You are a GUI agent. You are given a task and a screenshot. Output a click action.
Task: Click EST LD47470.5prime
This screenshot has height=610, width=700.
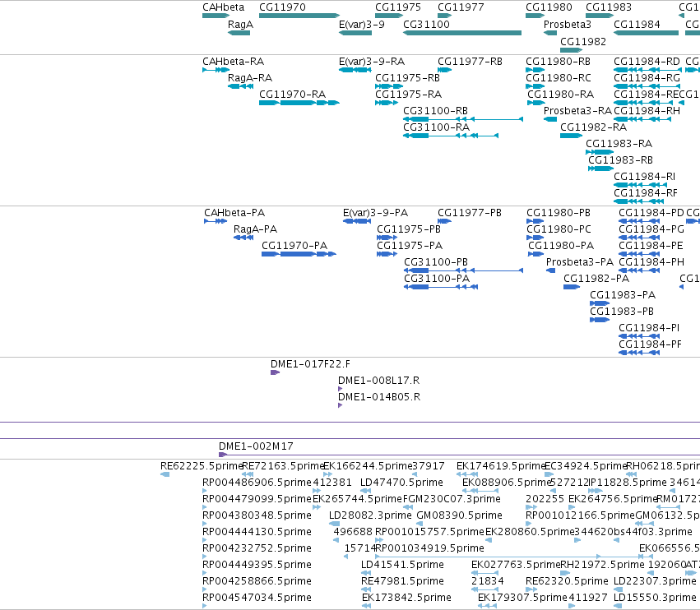coord(401,483)
